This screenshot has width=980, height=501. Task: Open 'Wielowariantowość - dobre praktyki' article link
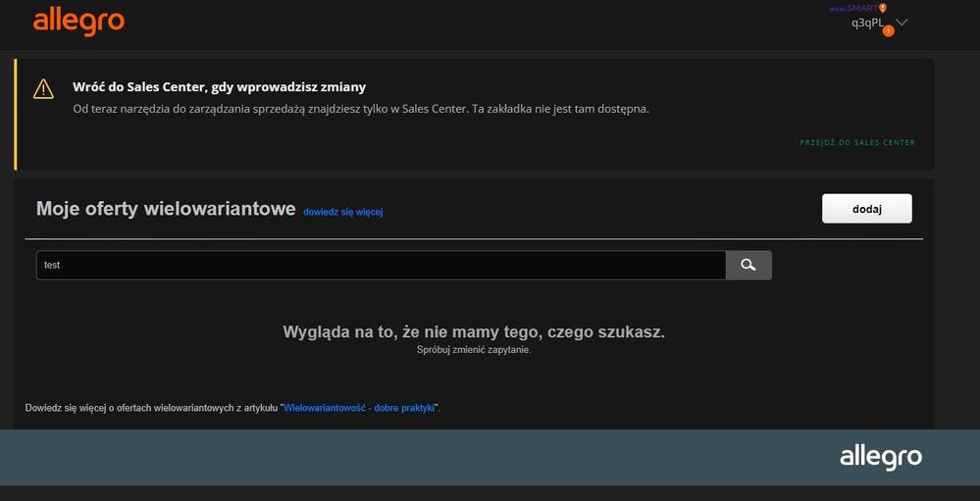[359, 407]
